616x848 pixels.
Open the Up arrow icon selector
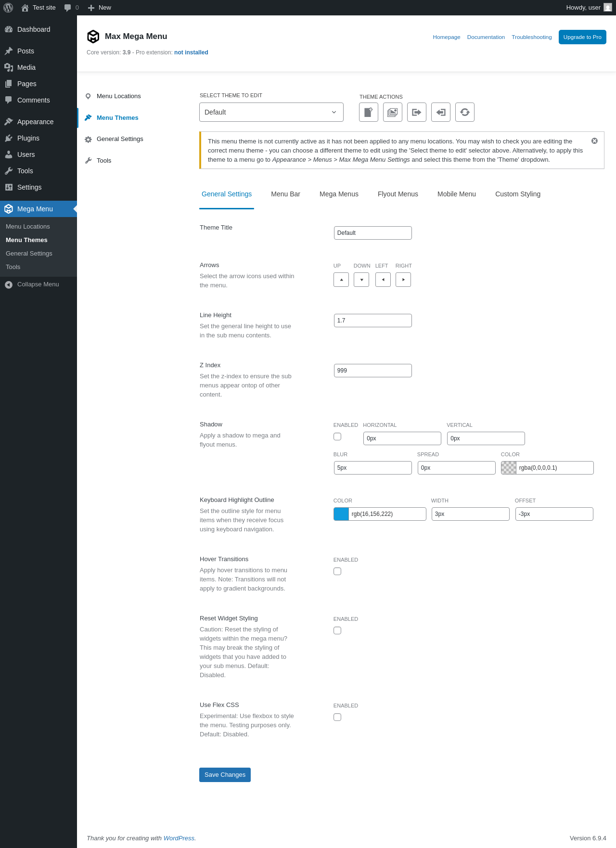(341, 280)
